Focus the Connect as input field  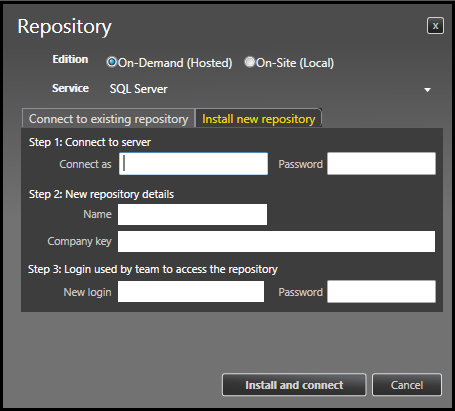pyautogui.click(x=193, y=164)
